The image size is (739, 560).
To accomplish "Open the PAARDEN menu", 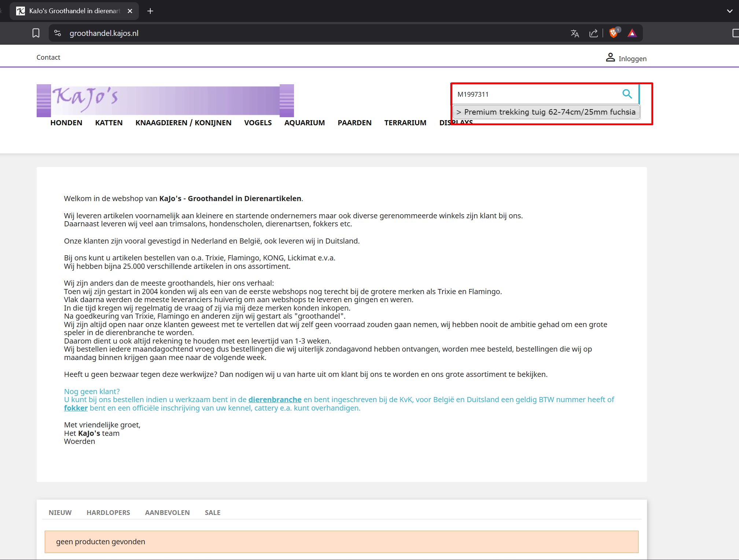I will (x=354, y=123).
